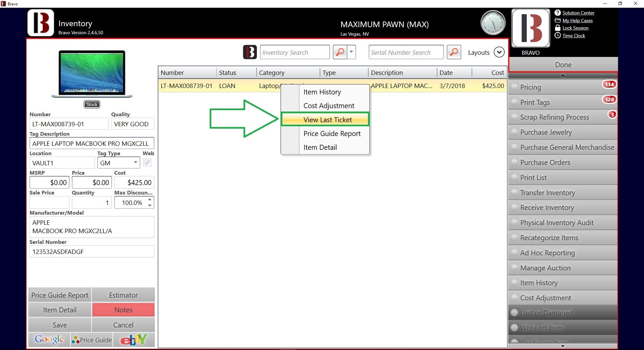This screenshot has width=644, height=350.
Task: Decrease Max Discount with down arrow
Action: coord(150,205)
